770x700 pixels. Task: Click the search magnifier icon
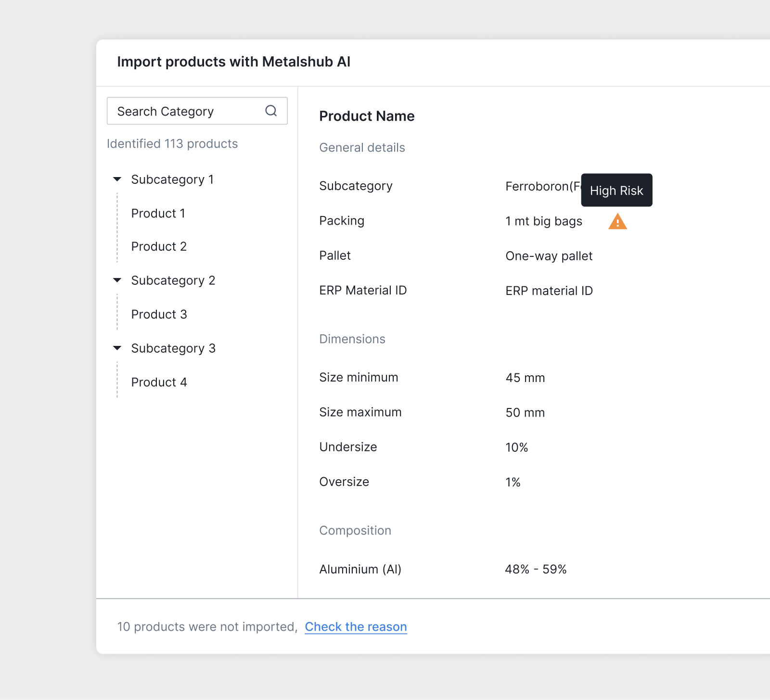[271, 111]
